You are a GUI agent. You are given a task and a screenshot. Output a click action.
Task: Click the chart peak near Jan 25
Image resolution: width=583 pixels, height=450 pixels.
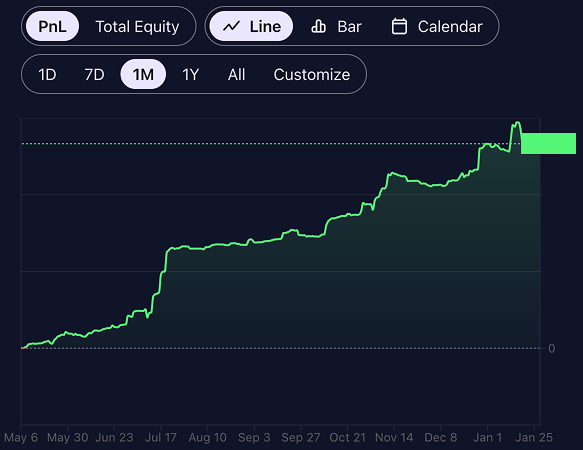point(517,122)
